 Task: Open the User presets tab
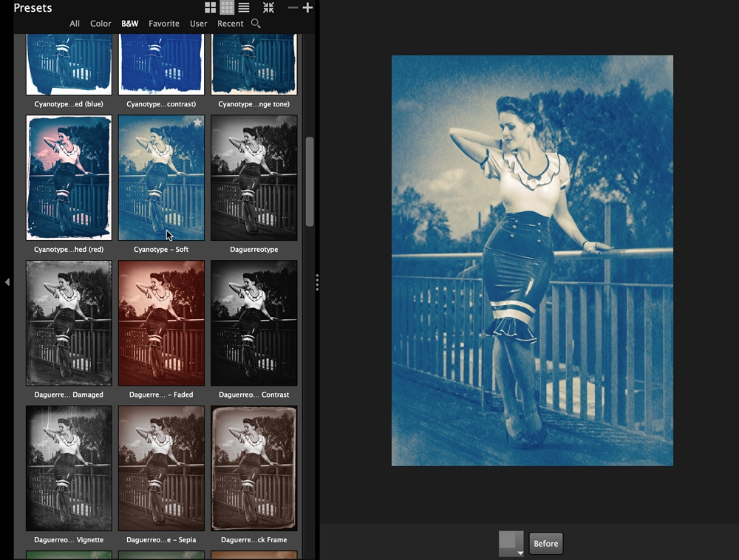coord(198,24)
